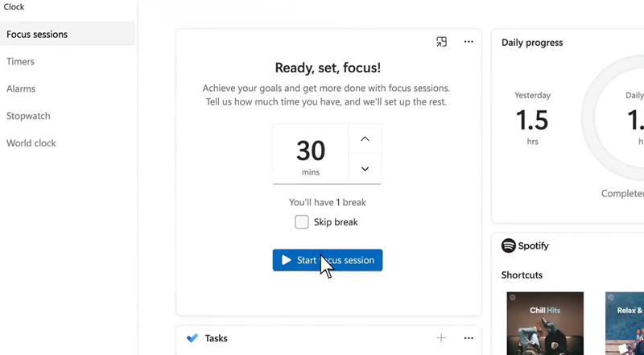Open the Chill Hits playlist thumbnail
This screenshot has width=644, height=355.
click(545, 324)
